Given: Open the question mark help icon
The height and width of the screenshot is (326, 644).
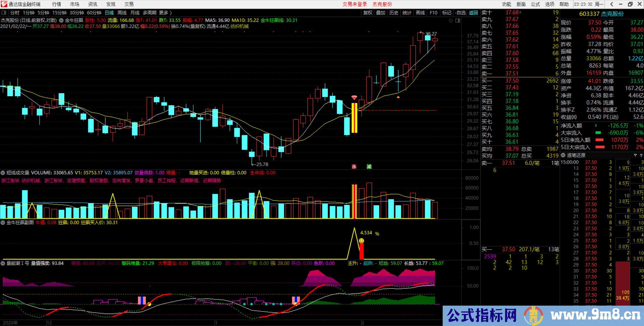Looking at the screenshot, I should [x=641, y=155].
